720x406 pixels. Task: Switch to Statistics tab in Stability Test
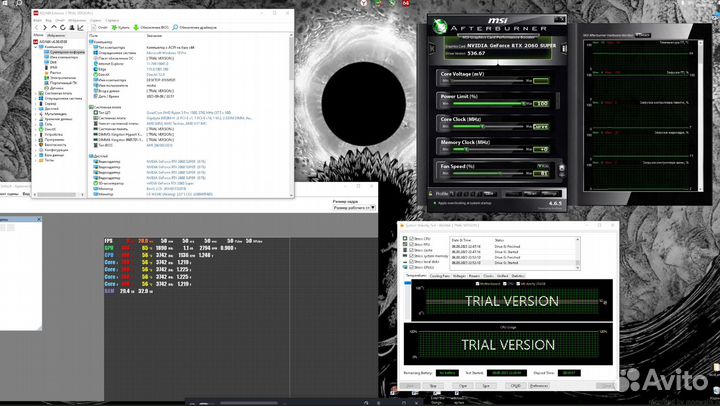[x=518, y=276]
